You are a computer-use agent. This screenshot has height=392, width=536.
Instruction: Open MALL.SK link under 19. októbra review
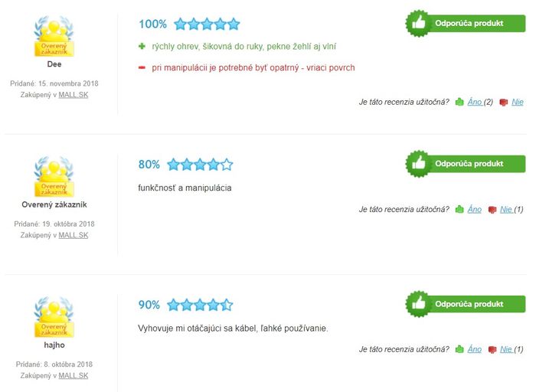coord(74,235)
